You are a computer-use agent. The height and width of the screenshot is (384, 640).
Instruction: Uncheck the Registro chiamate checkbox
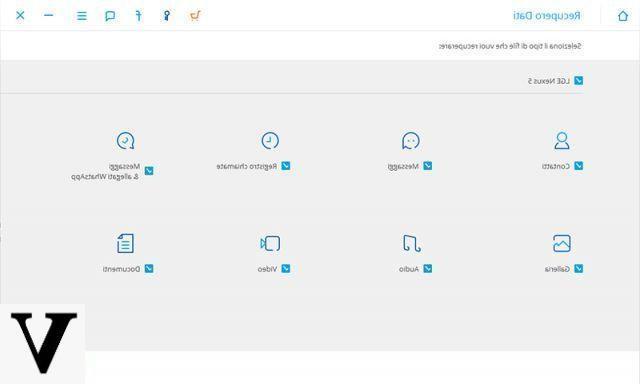pos(286,166)
